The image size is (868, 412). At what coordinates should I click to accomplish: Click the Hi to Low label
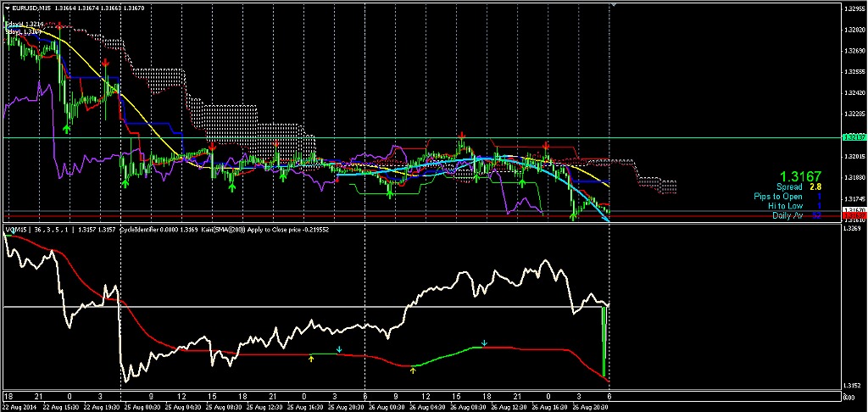pyautogui.click(x=785, y=206)
